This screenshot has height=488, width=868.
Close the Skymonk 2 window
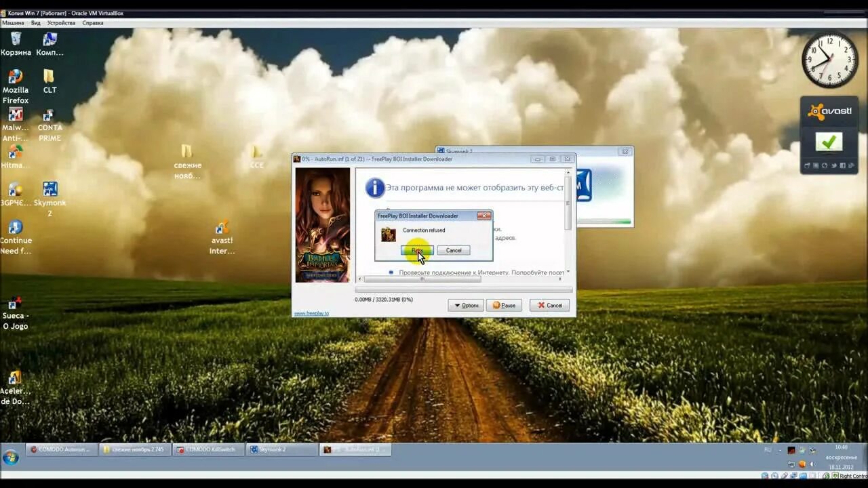pyautogui.click(x=625, y=151)
